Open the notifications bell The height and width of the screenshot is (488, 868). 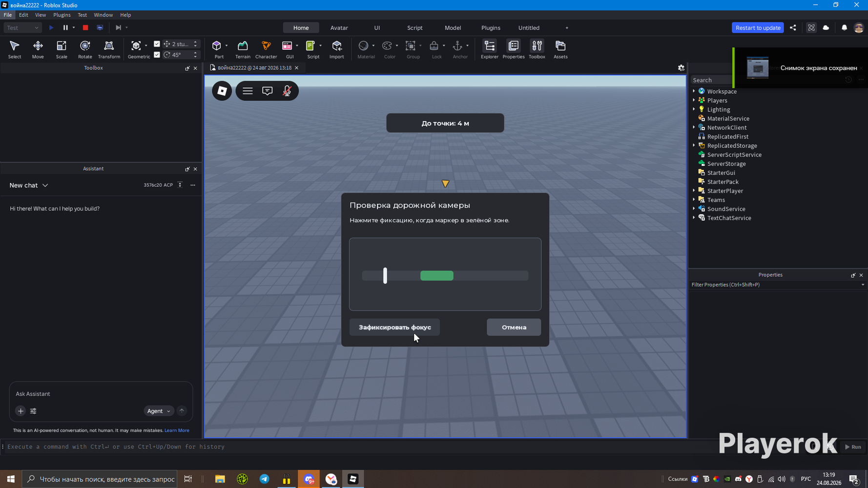click(844, 28)
